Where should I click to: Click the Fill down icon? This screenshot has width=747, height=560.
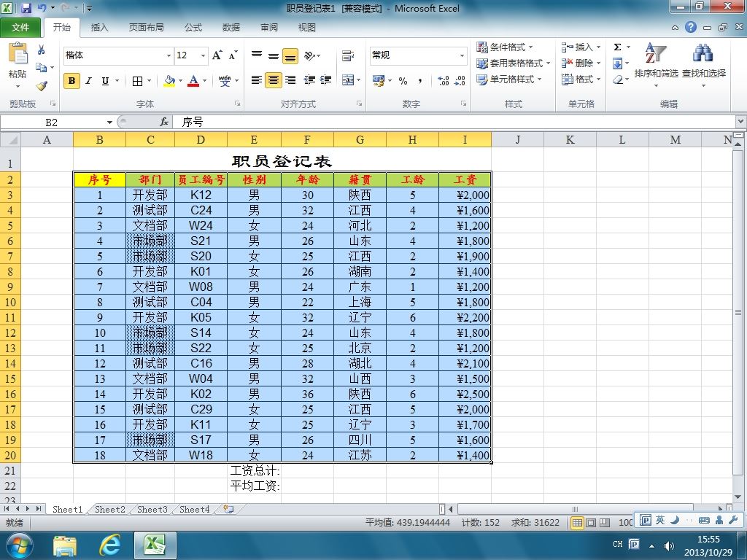[617, 63]
